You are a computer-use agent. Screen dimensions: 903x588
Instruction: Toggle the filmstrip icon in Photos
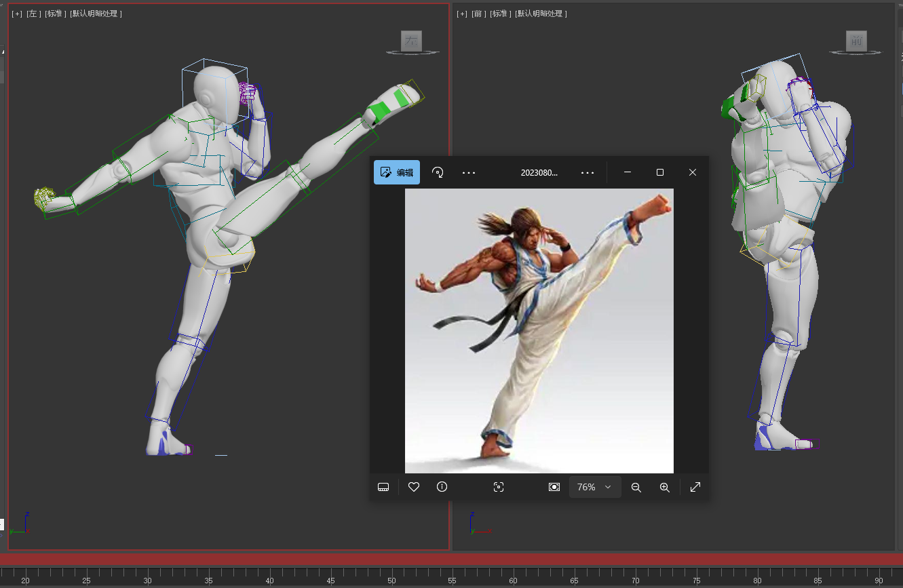pyautogui.click(x=383, y=487)
